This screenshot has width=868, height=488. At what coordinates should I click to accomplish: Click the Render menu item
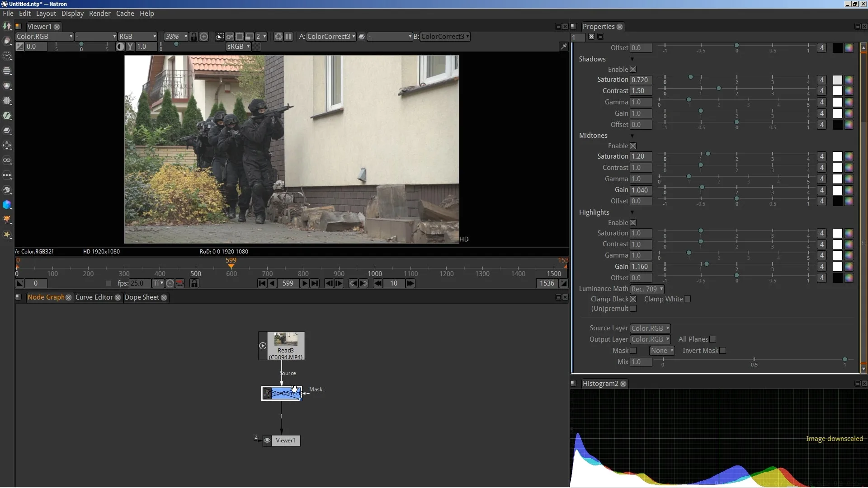point(99,13)
